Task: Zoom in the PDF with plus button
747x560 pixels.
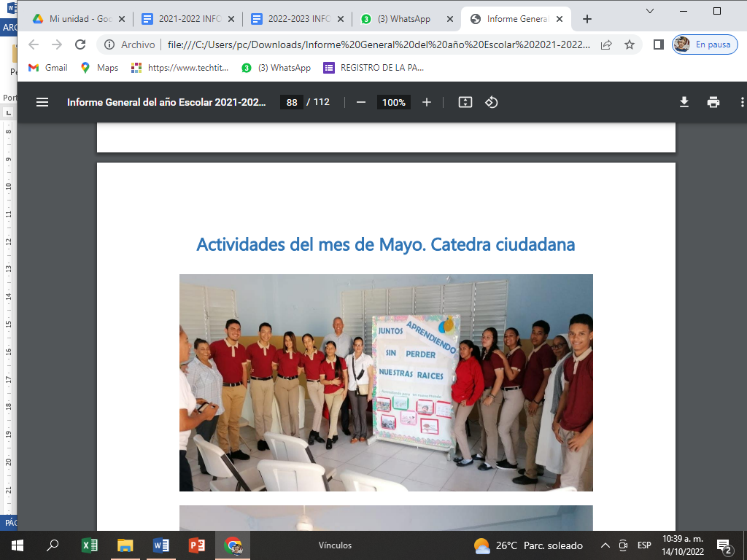Action: pyautogui.click(x=426, y=102)
